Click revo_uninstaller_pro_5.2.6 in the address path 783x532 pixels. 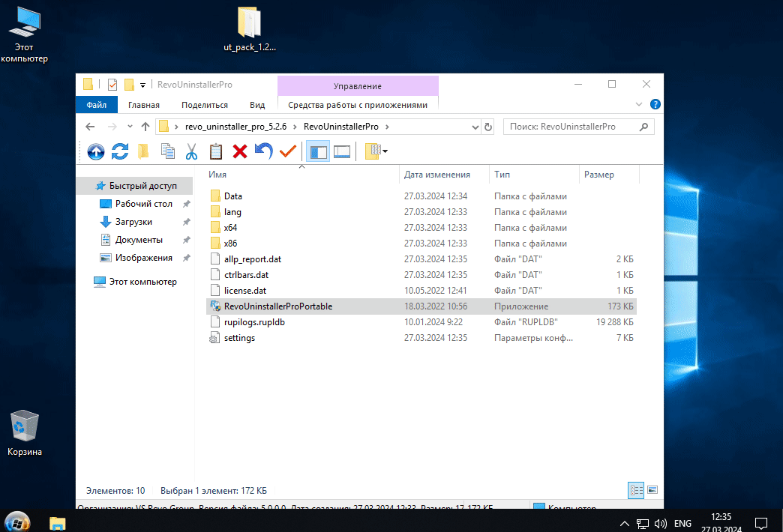(x=235, y=127)
